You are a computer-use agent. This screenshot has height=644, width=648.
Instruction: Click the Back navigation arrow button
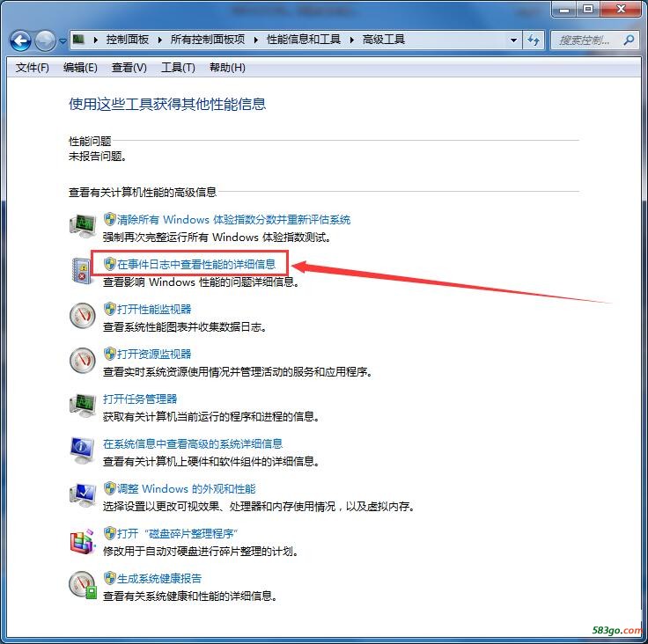click(20, 40)
